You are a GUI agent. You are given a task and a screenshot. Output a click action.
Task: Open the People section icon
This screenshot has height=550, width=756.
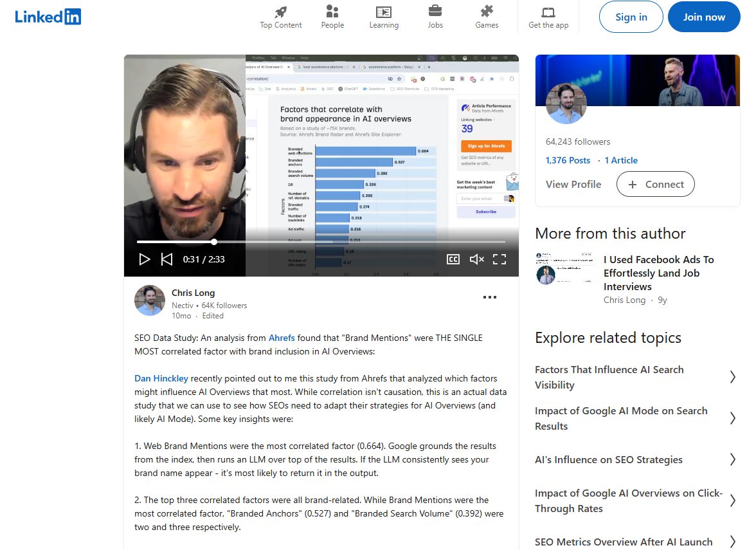[x=332, y=12]
